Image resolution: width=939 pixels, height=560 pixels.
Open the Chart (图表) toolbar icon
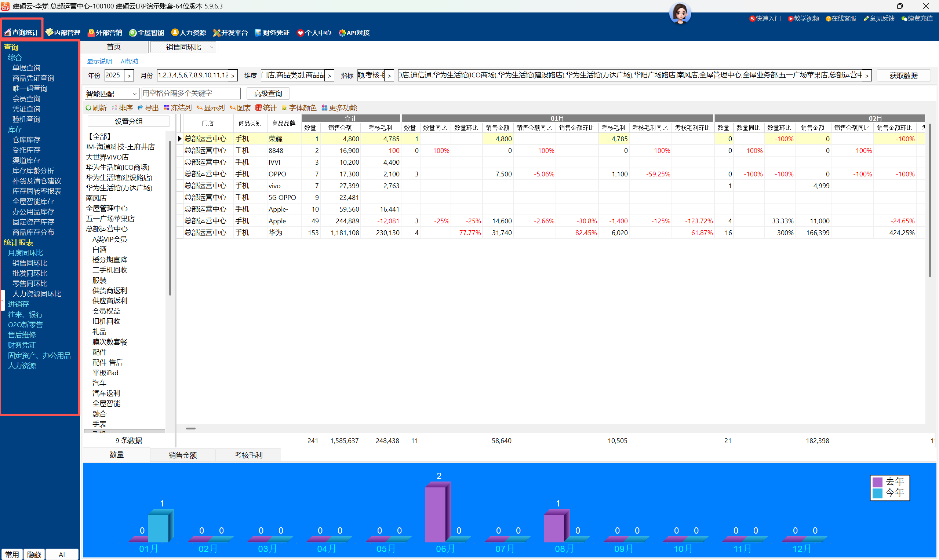point(233,108)
